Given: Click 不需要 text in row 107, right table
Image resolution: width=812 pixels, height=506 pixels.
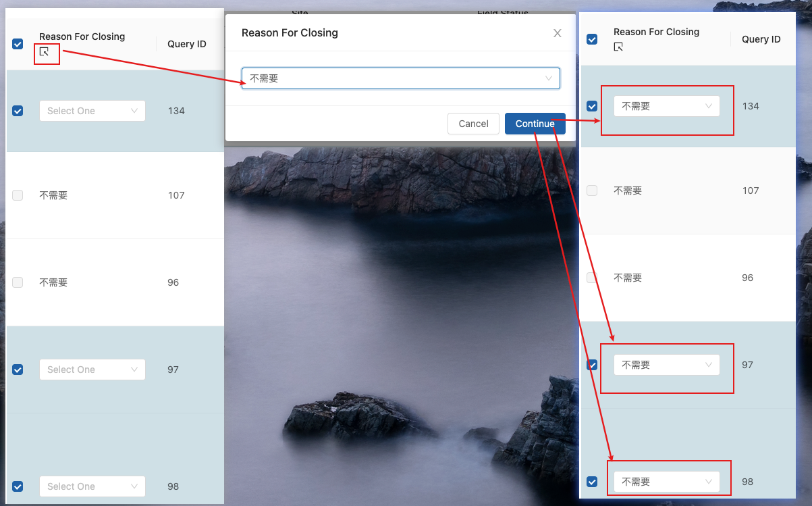Looking at the screenshot, I should click(628, 191).
